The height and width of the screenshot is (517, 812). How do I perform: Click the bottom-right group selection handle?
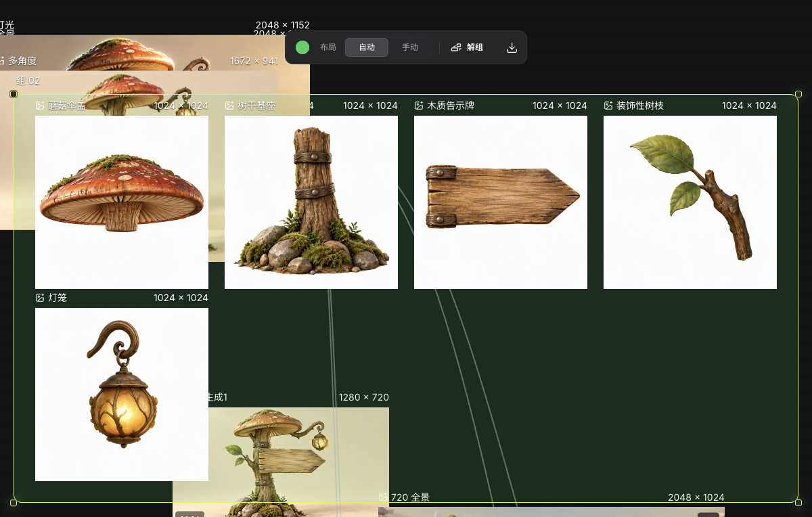click(x=798, y=502)
